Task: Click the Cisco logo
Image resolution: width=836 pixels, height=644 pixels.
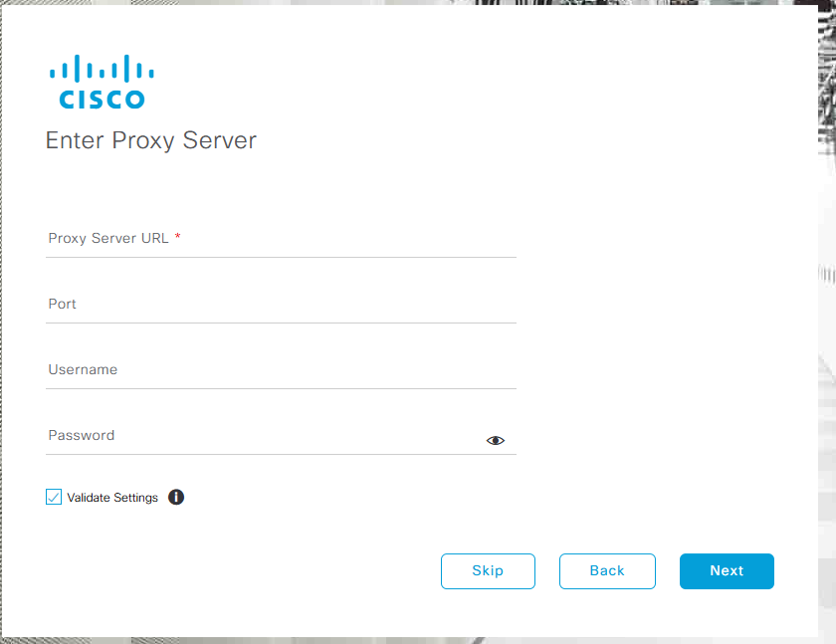Action: click(x=102, y=82)
